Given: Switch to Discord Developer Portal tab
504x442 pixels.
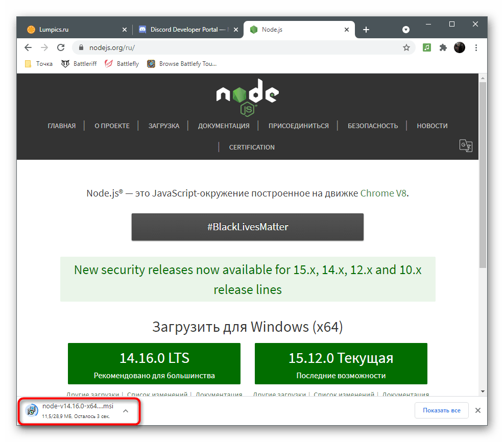Looking at the screenshot, I should pos(187,30).
